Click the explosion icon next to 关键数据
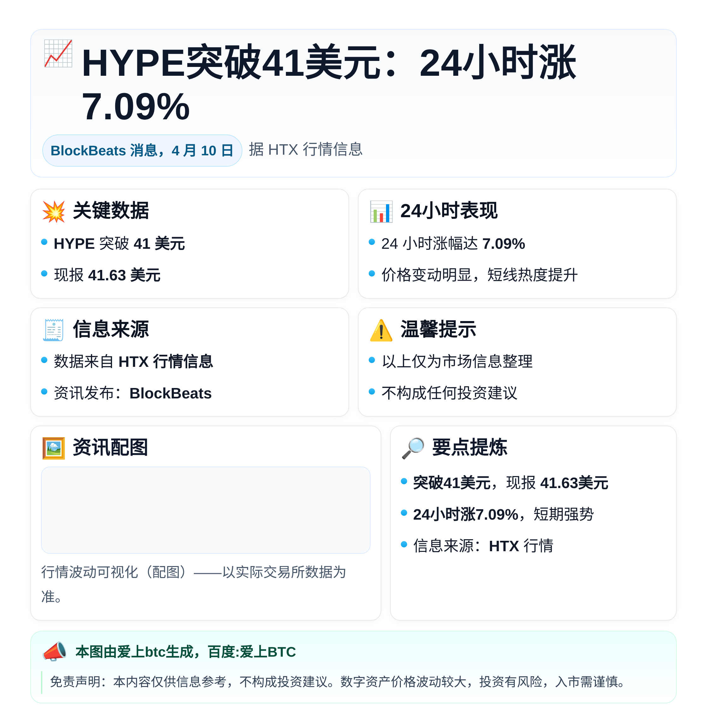 click(54, 211)
